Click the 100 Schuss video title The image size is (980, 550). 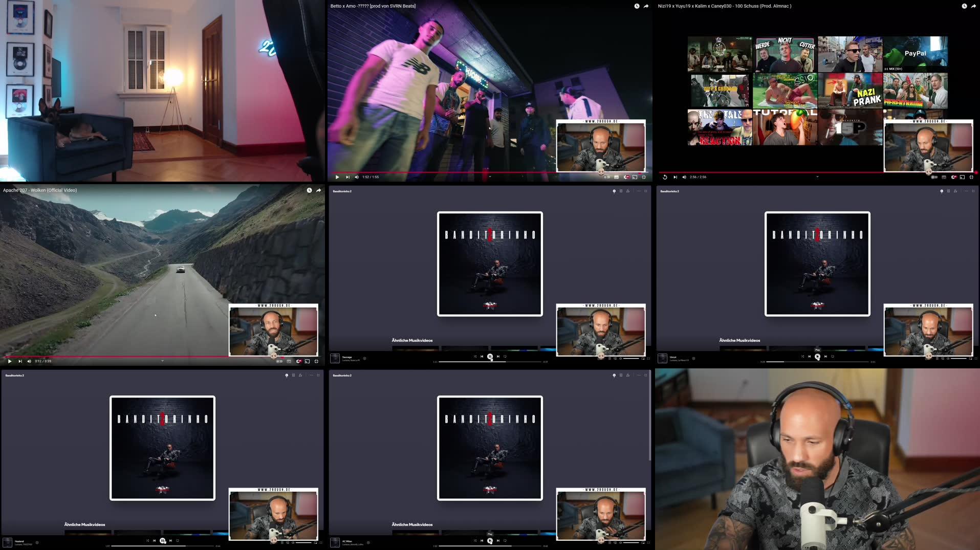point(725,6)
